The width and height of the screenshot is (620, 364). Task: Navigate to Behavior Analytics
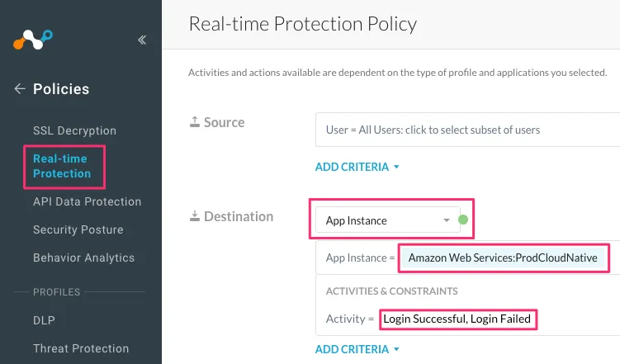point(83,258)
